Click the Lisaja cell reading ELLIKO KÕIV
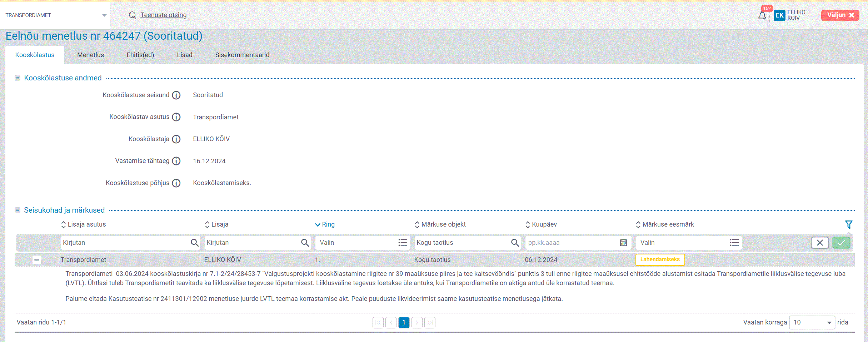This screenshot has height=342, width=868. pos(223,260)
